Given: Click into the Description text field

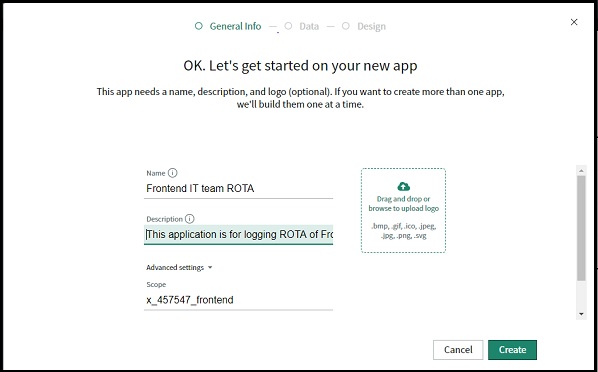Looking at the screenshot, I should click(238, 234).
